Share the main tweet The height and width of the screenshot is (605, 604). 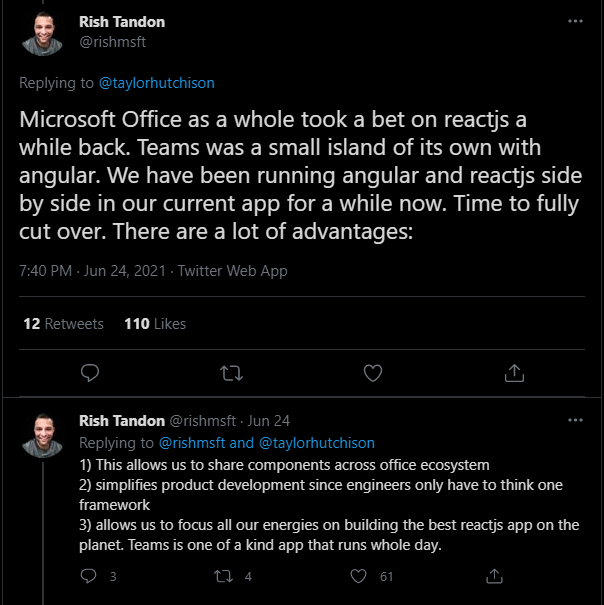514,373
